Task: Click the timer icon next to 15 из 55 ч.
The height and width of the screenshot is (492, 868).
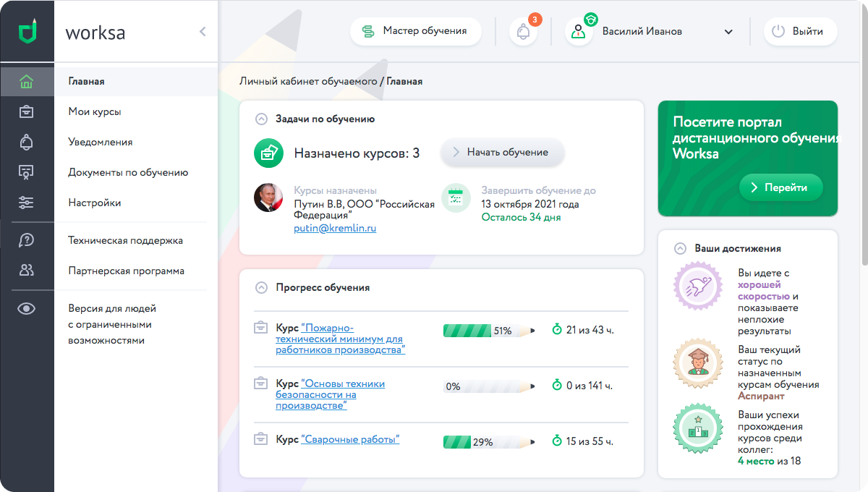Action: pyautogui.click(x=556, y=441)
